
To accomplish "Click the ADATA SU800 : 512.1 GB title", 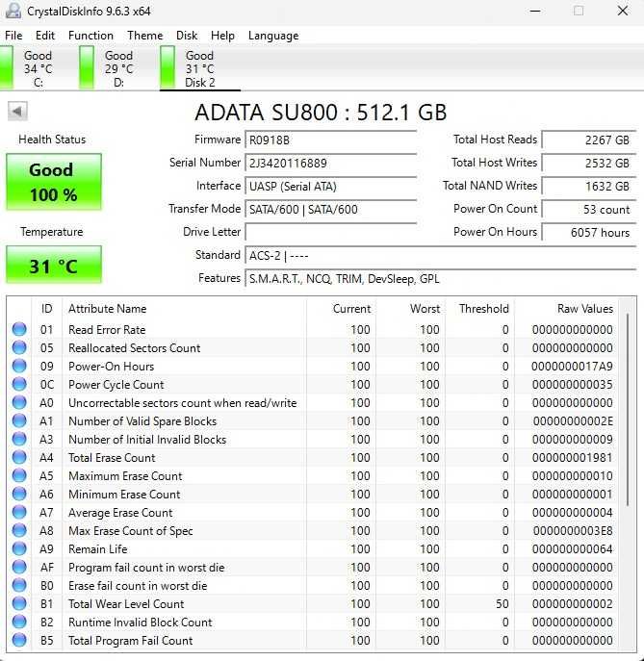I will tap(321, 113).
